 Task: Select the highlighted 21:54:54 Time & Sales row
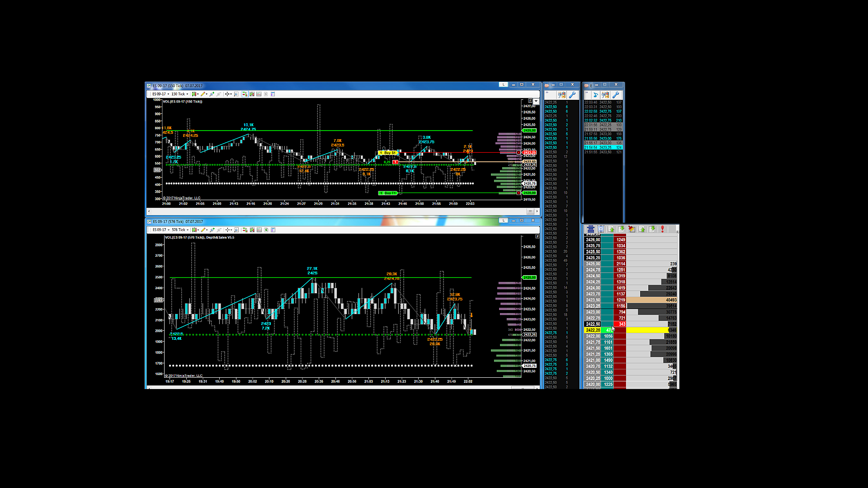[603, 147]
